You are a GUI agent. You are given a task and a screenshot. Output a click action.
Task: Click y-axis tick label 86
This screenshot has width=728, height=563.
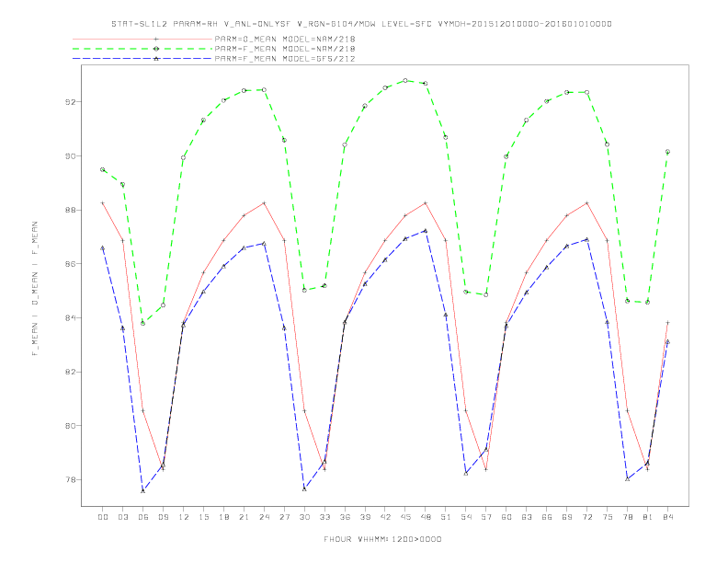pyautogui.click(x=70, y=264)
